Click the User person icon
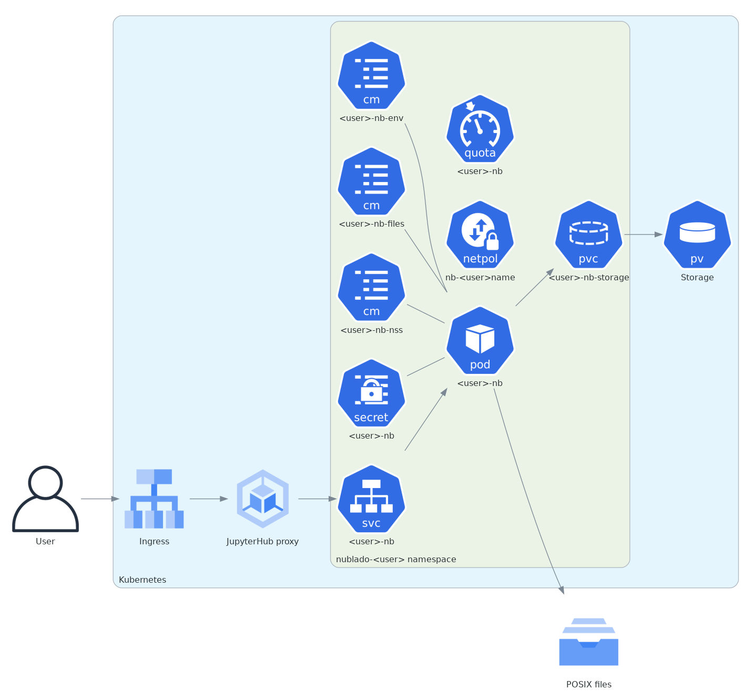The image size is (754, 700). point(45,499)
